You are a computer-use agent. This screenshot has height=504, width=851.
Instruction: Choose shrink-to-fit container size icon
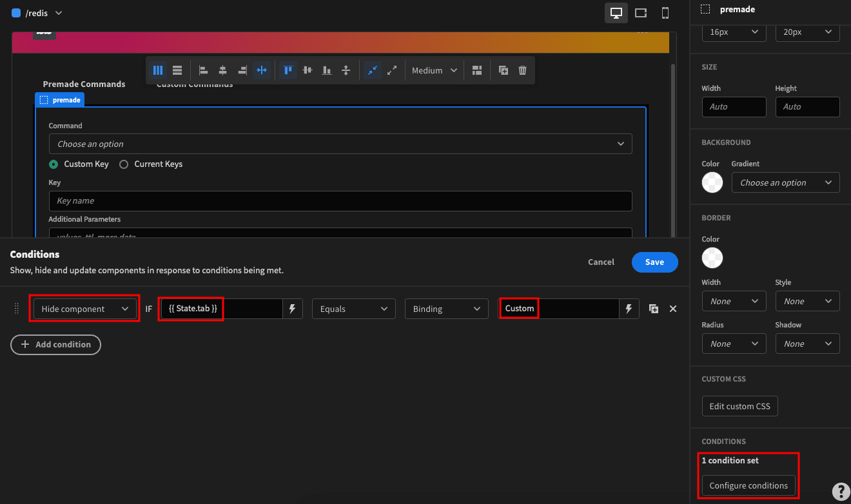[373, 70]
